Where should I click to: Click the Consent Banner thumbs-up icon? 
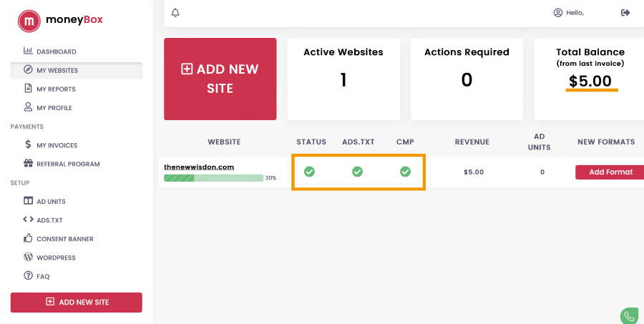coord(28,238)
